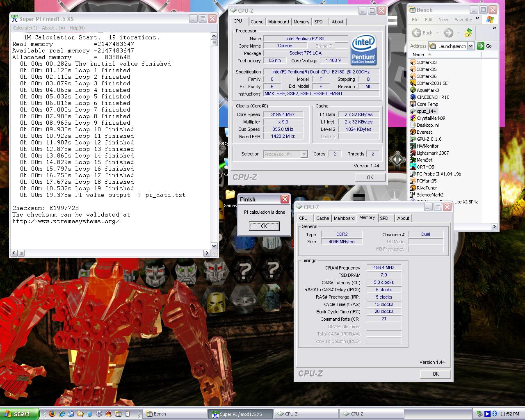Image resolution: width=525 pixels, height=420 pixels.
Task: Select the ScienceMark2 shortcut icon
Action: (413, 195)
